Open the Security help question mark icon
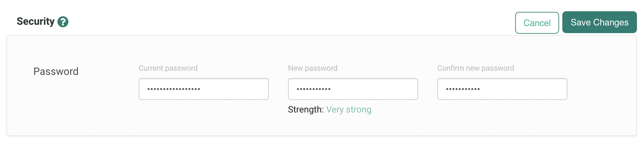The image size is (644, 144). (x=63, y=22)
